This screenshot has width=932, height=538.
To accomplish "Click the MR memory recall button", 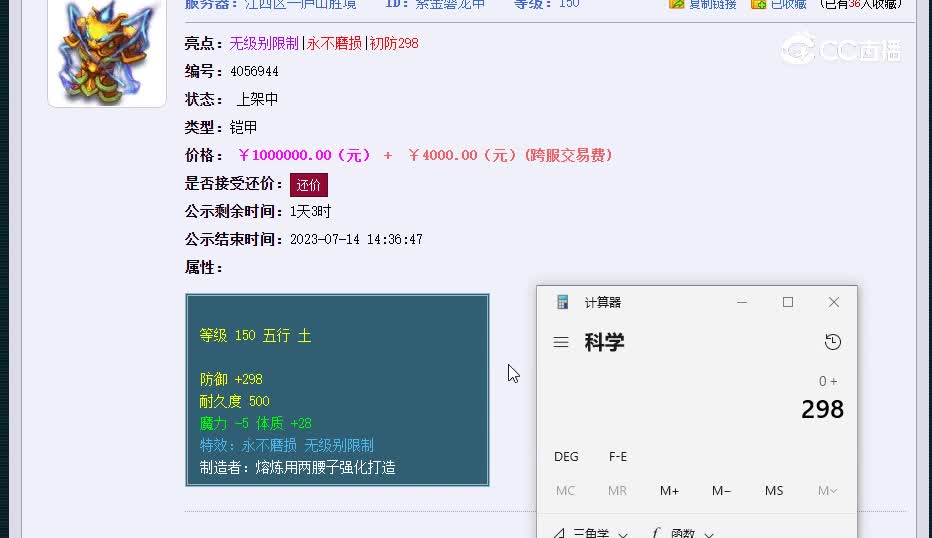I will click(617, 490).
